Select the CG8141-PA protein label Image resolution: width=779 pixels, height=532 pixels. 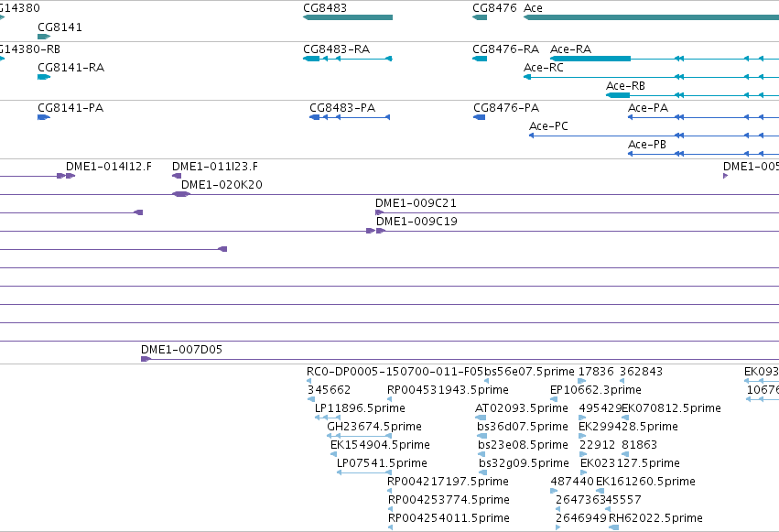tap(70, 108)
